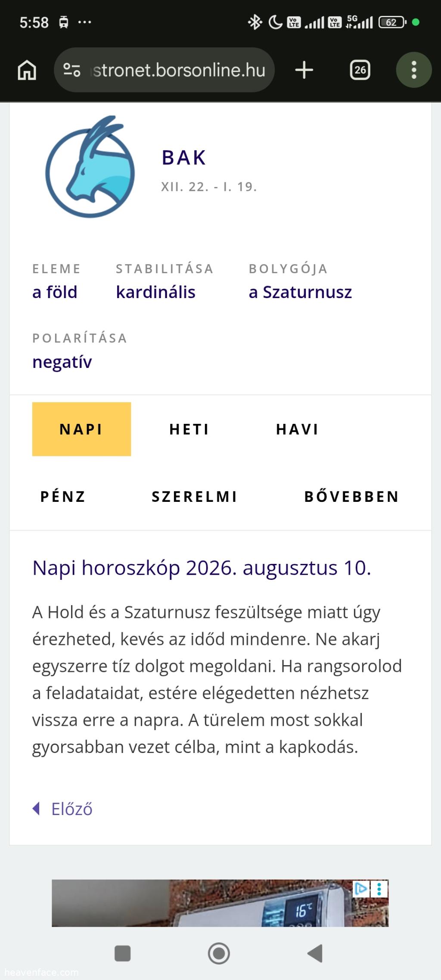Switch to the HAVI tab

point(297,429)
